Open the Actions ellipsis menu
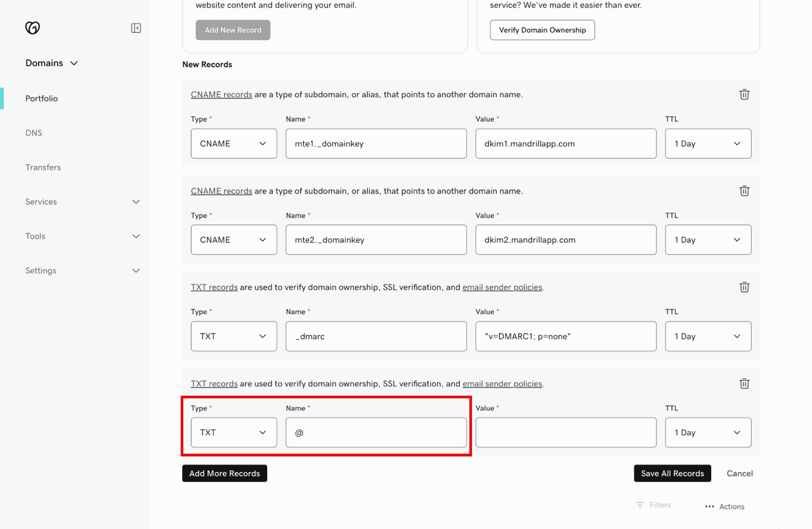Viewport: 812px width, 529px height. (724, 506)
